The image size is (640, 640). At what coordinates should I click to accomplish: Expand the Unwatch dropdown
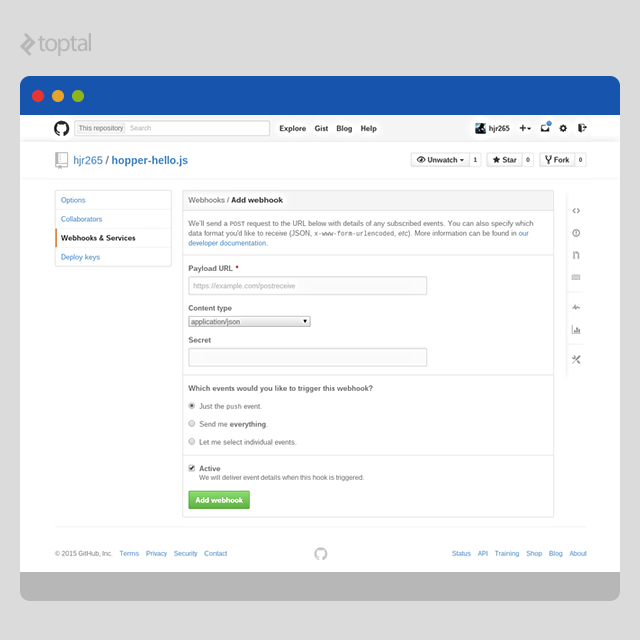click(440, 160)
